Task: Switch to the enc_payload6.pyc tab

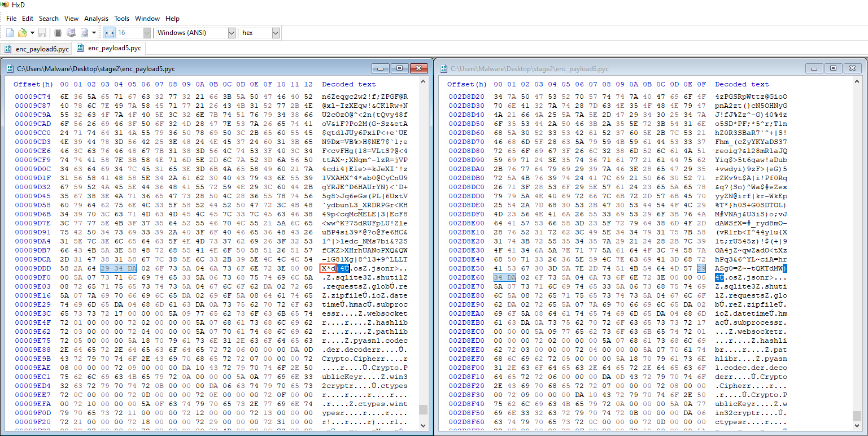Action: 37,49
